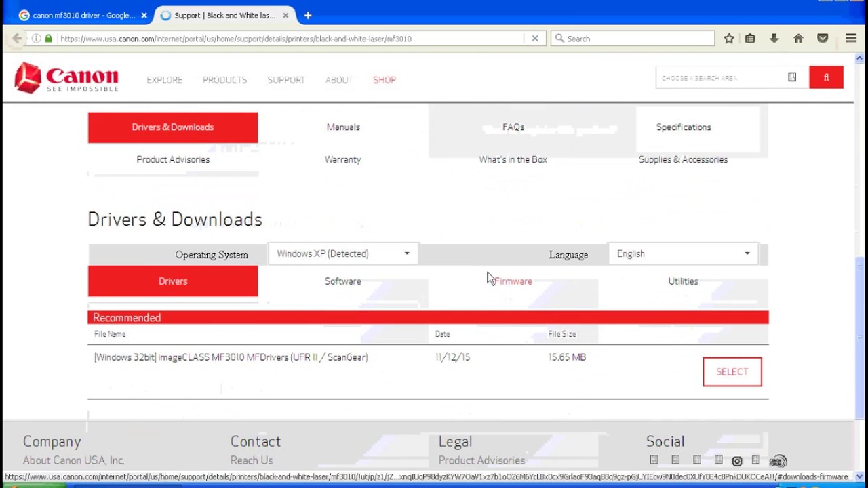The height and width of the screenshot is (488, 868).
Task: Click the scrollbar up arrow
Action: click(860, 59)
